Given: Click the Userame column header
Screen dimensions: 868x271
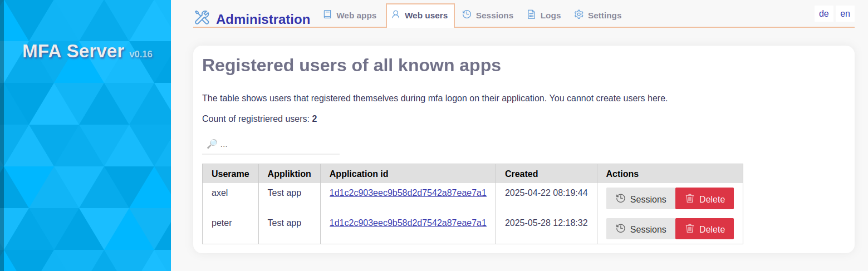Looking at the screenshot, I should pos(231,174).
